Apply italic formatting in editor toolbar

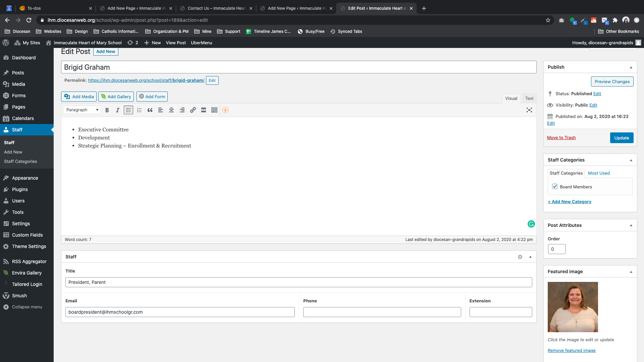click(x=118, y=110)
